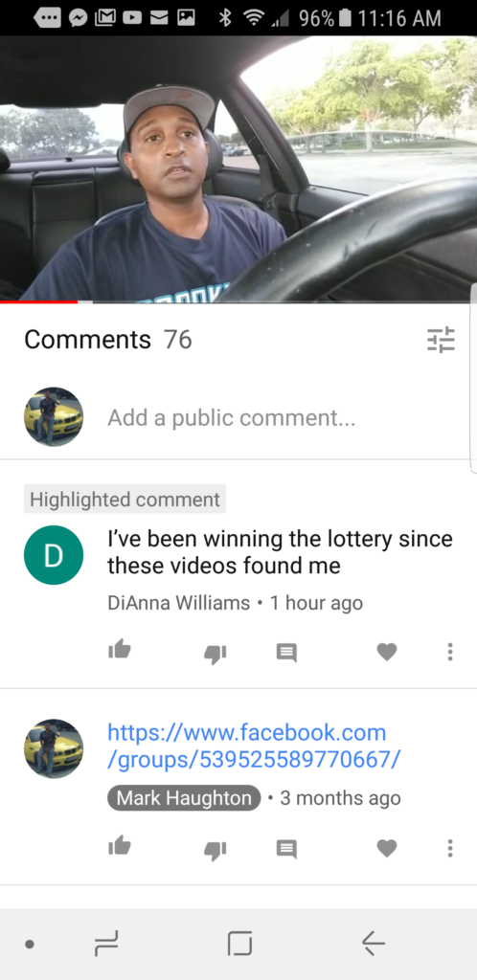
Task: Tap the Mark Haughton author name badge
Action: click(x=184, y=797)
